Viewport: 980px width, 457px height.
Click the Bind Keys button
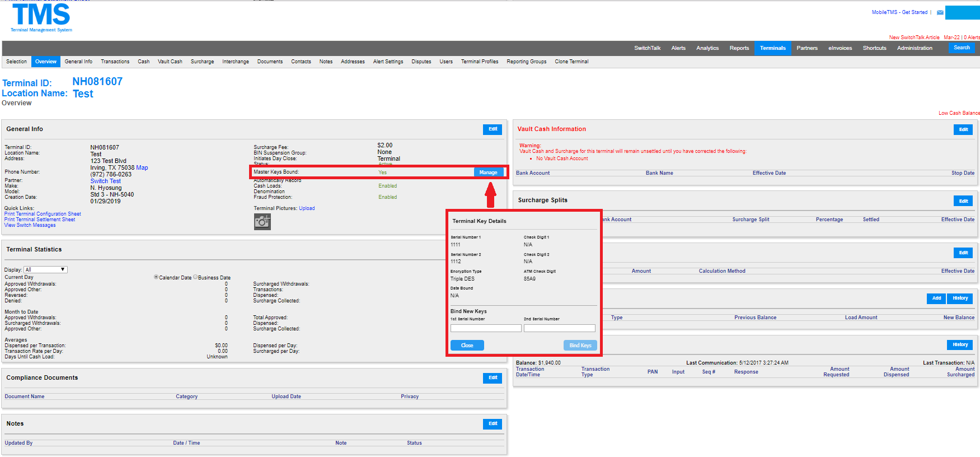click(x=580, y=346)
